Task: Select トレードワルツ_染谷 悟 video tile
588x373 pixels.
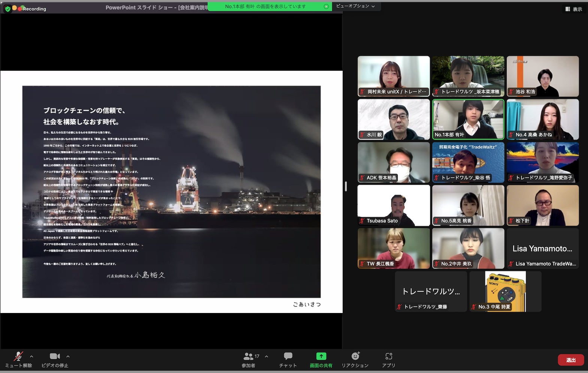Action: point(468,162)
